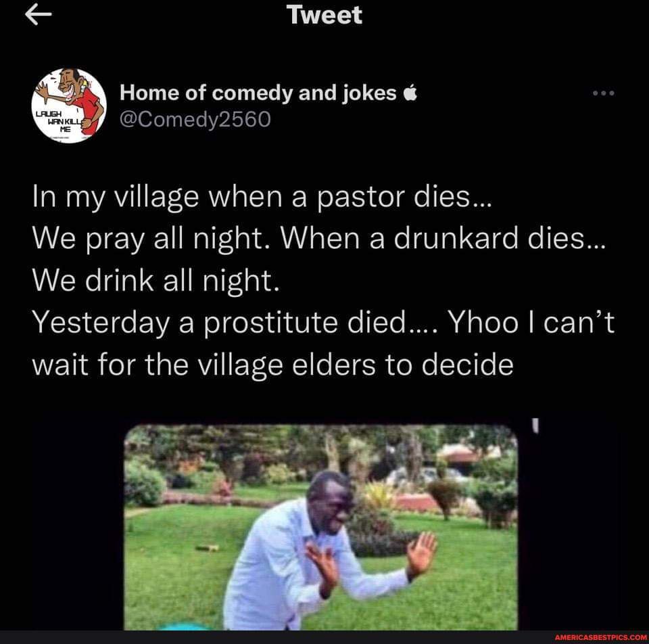Screen dimensions: 649x644
Task: Select the tweet text about the pastor
Action: 264,196
